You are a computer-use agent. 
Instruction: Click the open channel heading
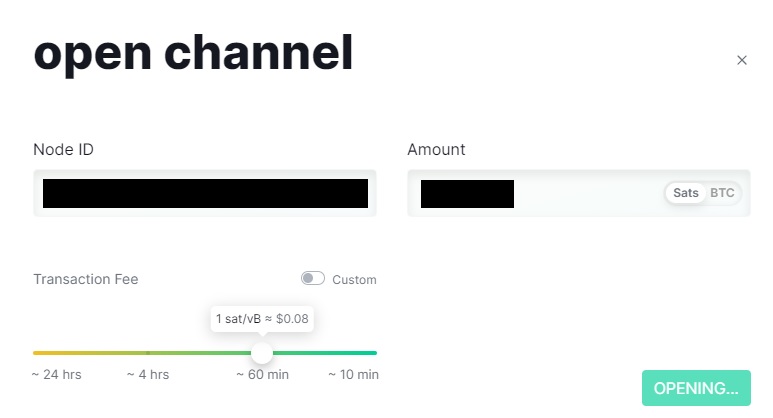193,53
